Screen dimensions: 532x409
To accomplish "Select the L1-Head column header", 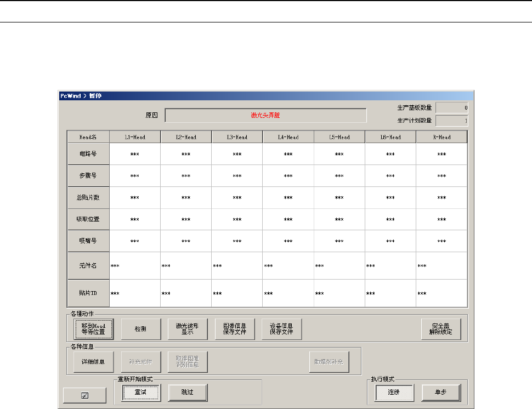I will (135, 137).
